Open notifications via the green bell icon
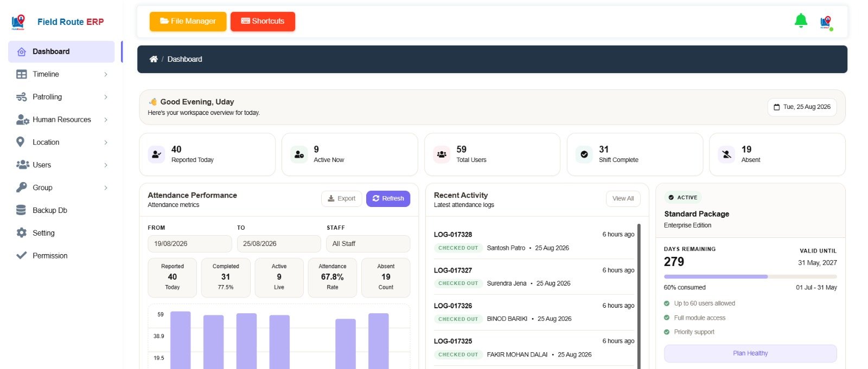The height and width of the screenshot is (369, 868). click(x=801, y=21)
